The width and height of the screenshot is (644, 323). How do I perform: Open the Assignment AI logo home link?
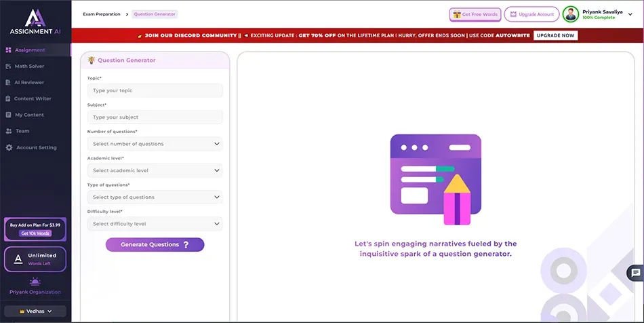[x=35, y=22]
